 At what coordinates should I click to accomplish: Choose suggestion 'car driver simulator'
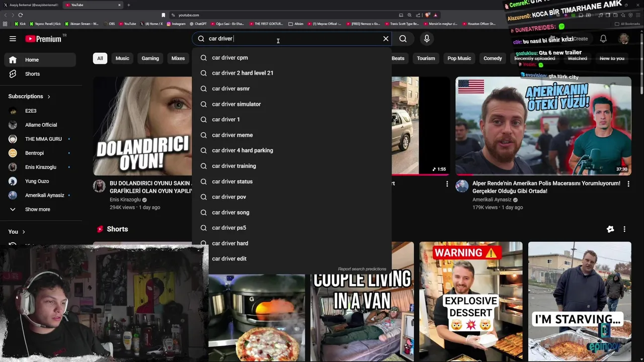pyautogui.click(x=292, y=104)
